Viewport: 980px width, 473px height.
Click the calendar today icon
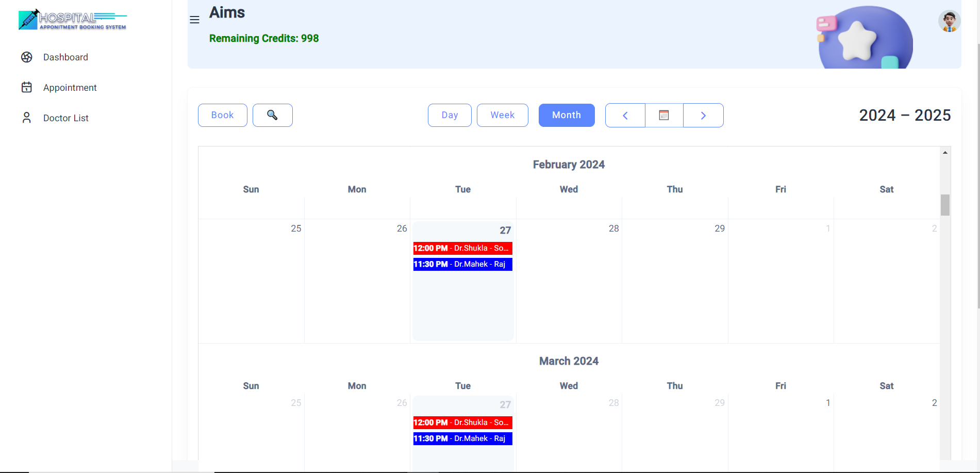pyautogui.click(x=664, y=115)
